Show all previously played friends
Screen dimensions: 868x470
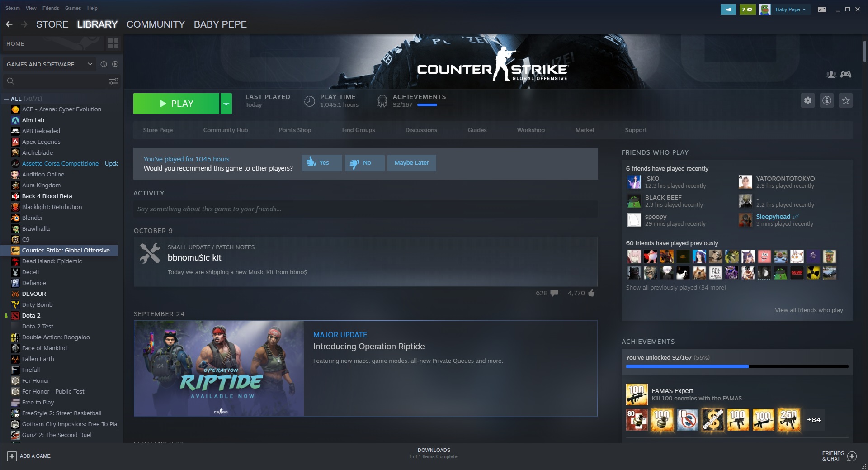tap(676, 288)
